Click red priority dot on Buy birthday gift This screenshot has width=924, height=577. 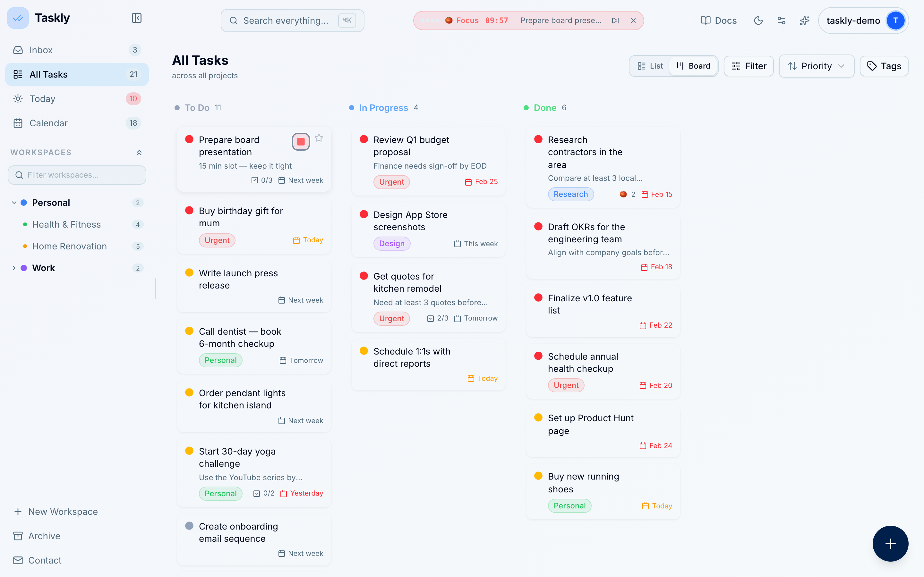coord(189,210)
